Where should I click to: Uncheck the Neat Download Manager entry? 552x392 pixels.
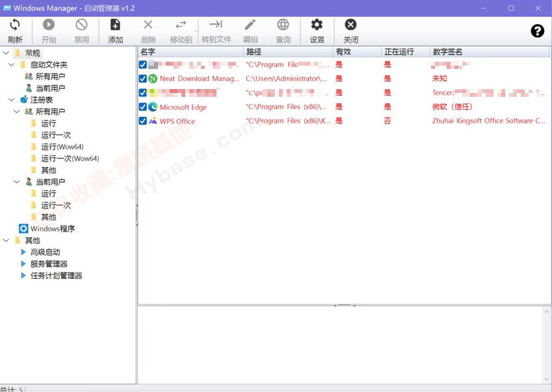click(x=142, y=79)
